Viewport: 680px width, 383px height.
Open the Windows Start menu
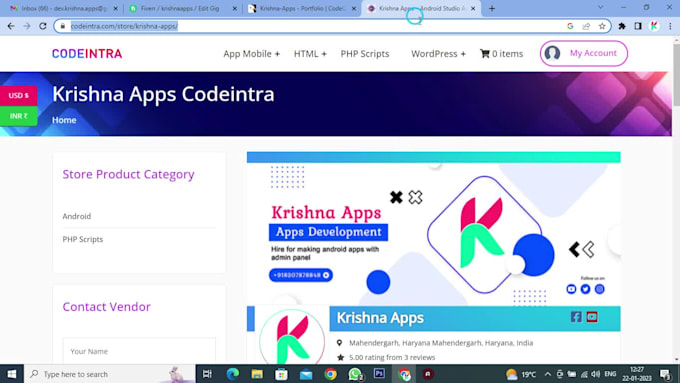click(12, 374)
